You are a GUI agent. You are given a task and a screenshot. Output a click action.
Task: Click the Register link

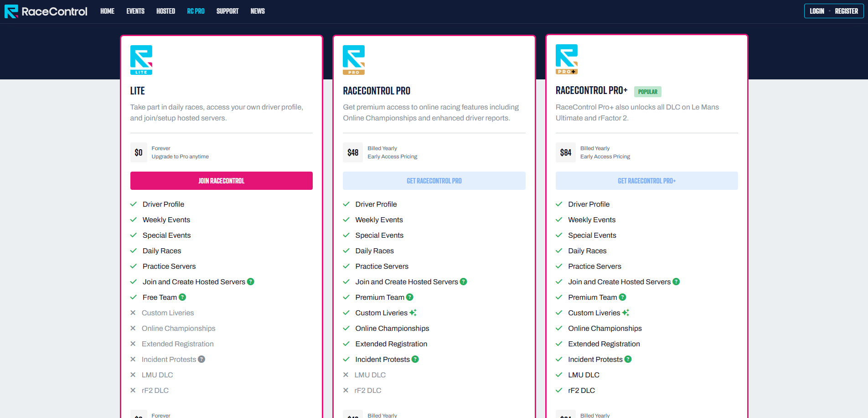(846, 11)
